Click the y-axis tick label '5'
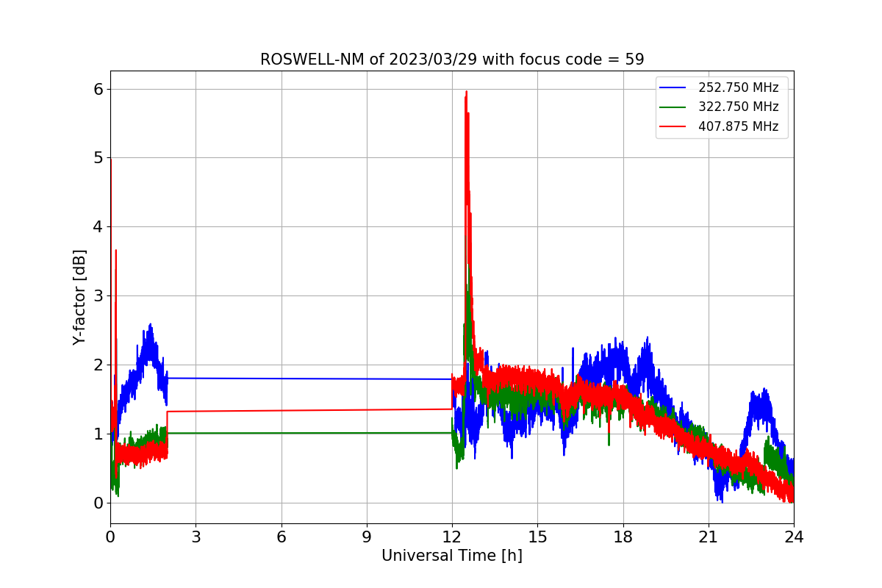Image resolution: width=882 pixels, height=588 pixels. (98, 158)
